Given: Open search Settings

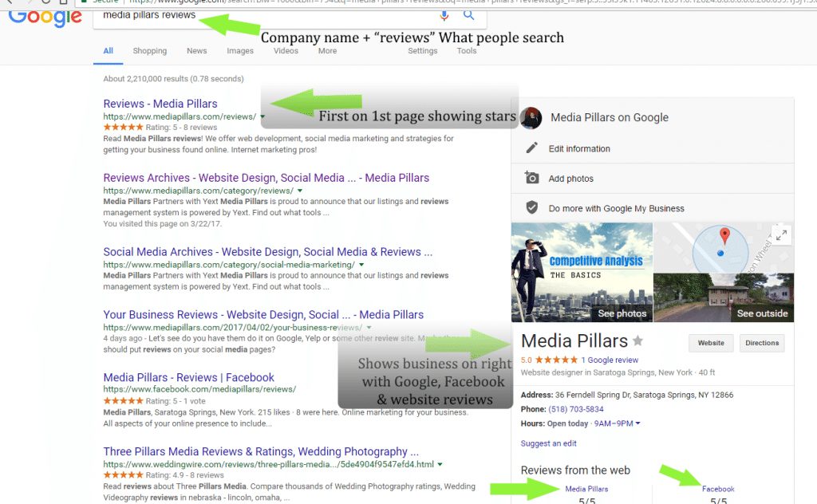Looking at the screenshot, I should (x=423, y=51).
